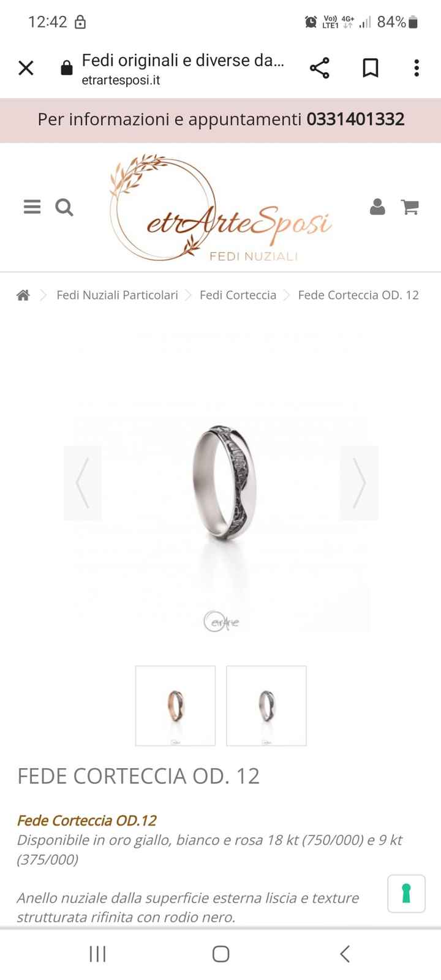Tap the Android home navigation button

221,954
